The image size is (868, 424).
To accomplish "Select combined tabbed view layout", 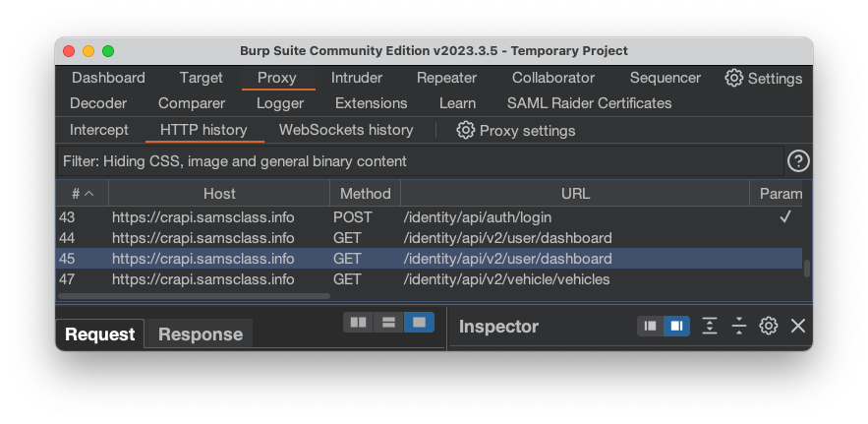I will (420, 322).
